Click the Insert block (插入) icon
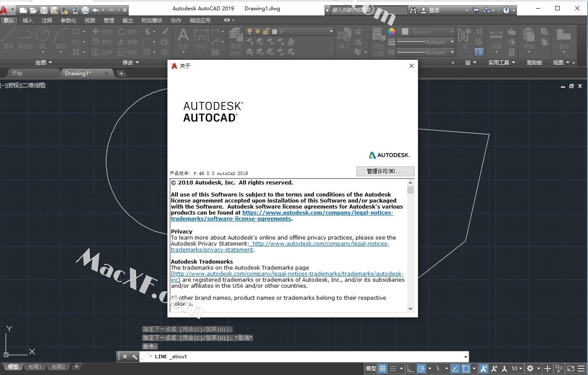 pyautogui.click(x=344, y=38)
